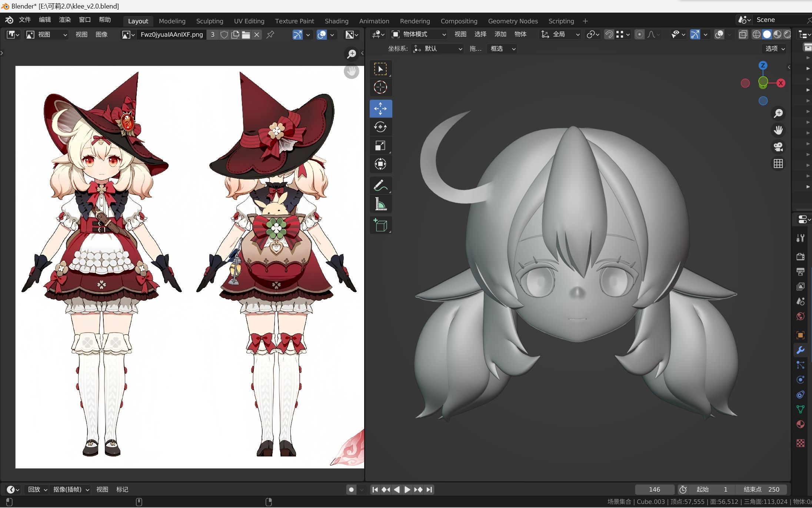
Task: Open the image editor 视图 mode dropdown
Action: coord(47,34)
